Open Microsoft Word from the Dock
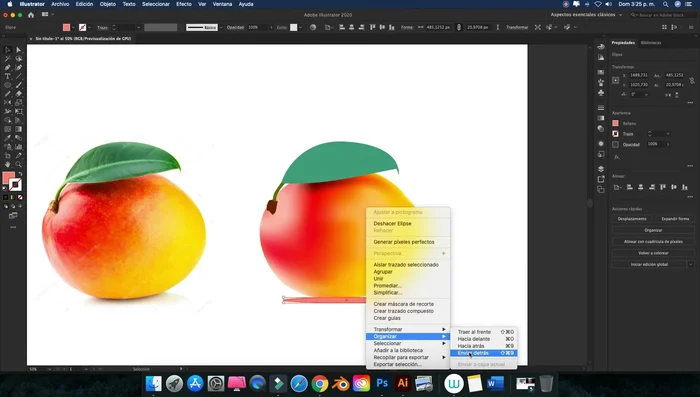This screenshot has width=700, height=397. click(495, 383)
